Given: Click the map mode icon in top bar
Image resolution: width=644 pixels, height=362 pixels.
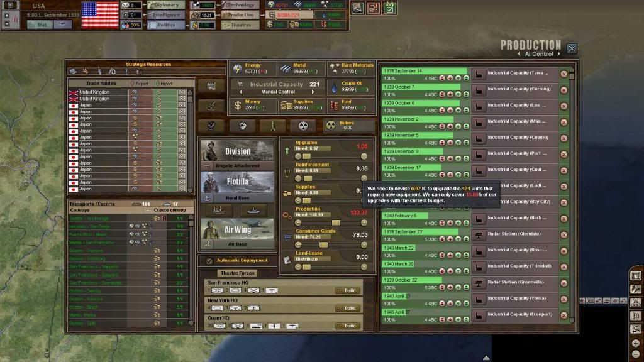Looking at the screenshot, I should coord(357,8).
